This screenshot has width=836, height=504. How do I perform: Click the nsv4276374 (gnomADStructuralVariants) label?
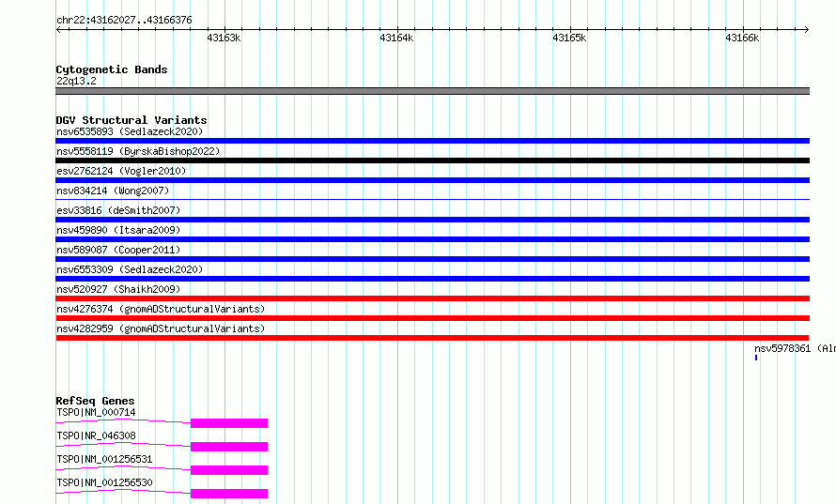click(x=161, y=309)
